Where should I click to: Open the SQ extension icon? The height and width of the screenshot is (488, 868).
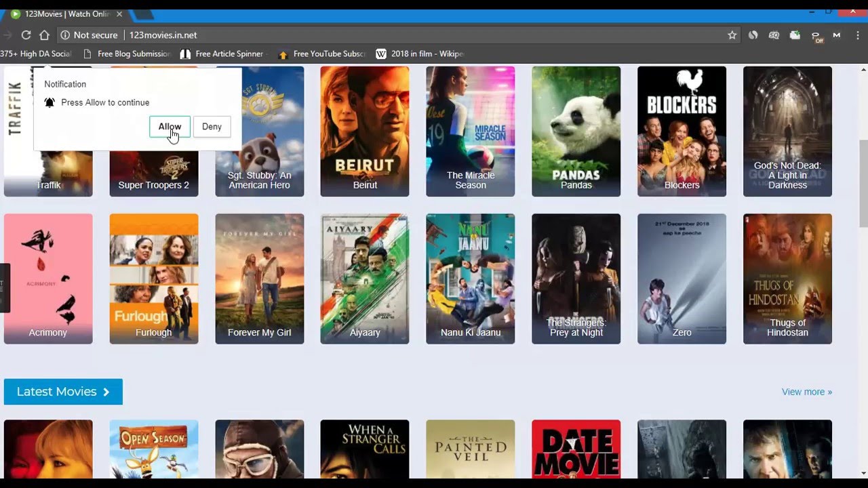(x=773, y=35)
